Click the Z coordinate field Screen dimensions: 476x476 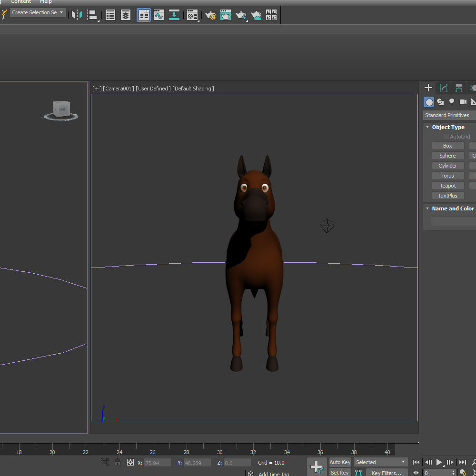click(x=237, y=463)
